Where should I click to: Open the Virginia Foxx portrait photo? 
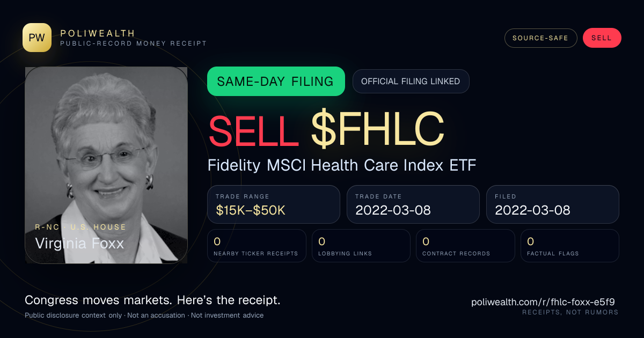[x=106, y=165]
